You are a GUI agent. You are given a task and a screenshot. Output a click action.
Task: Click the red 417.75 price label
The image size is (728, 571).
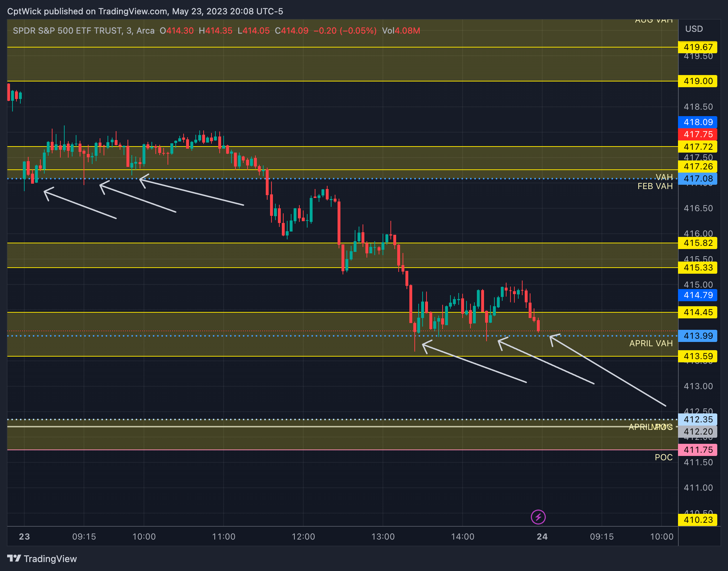coord(698,134)
